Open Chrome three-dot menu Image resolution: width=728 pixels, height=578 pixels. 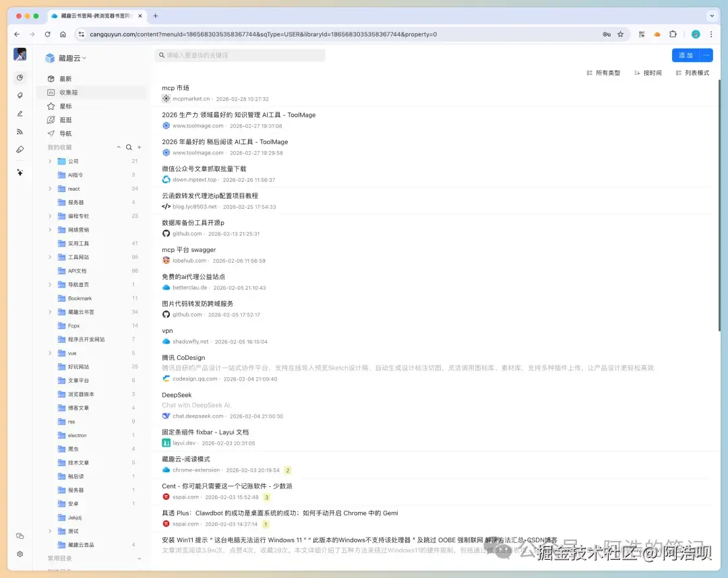pos(711,34)
